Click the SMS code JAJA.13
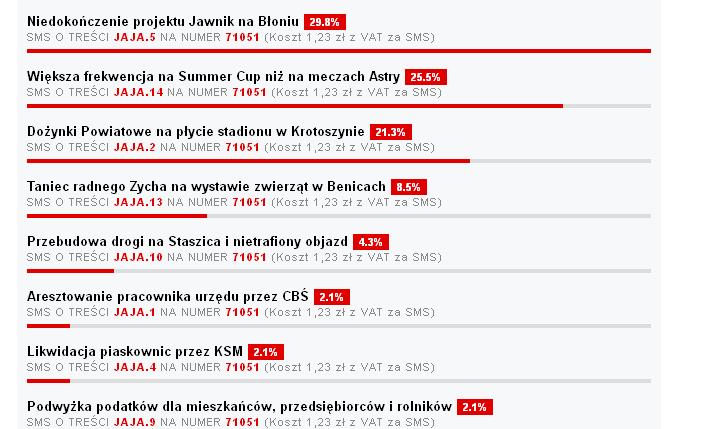The height and width of the screenshot is (429, 720). pyautogui.click(x=138, y=202)
